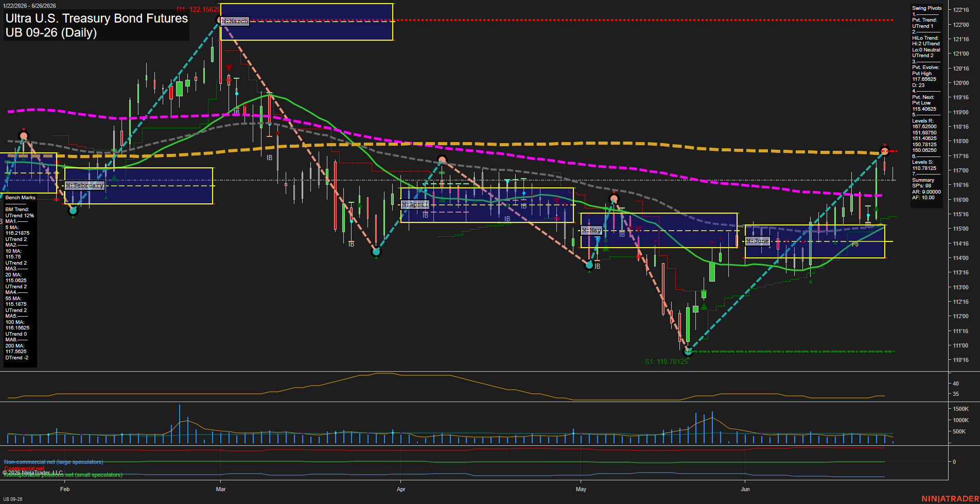
Task: Click the 167.62500 resistance level in Swing Pivots
Action: pos(924,127)
